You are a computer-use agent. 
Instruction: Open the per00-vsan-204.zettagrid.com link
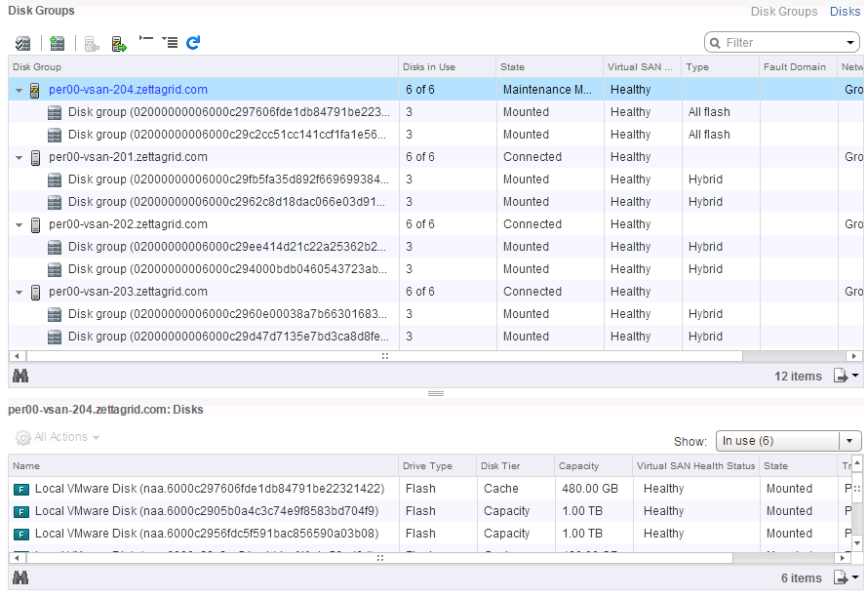128,90
